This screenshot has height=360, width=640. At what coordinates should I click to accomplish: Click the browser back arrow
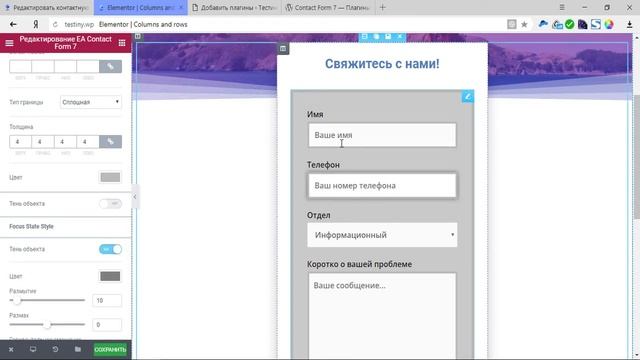point(13,24)
